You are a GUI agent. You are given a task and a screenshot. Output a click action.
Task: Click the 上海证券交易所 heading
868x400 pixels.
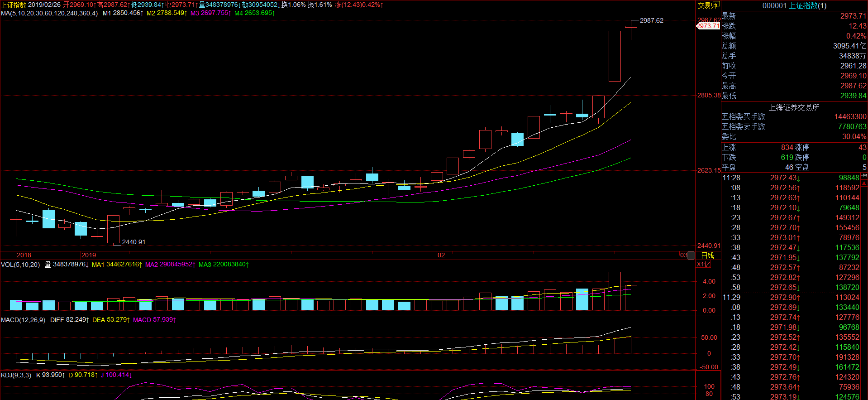pos(794,107)
